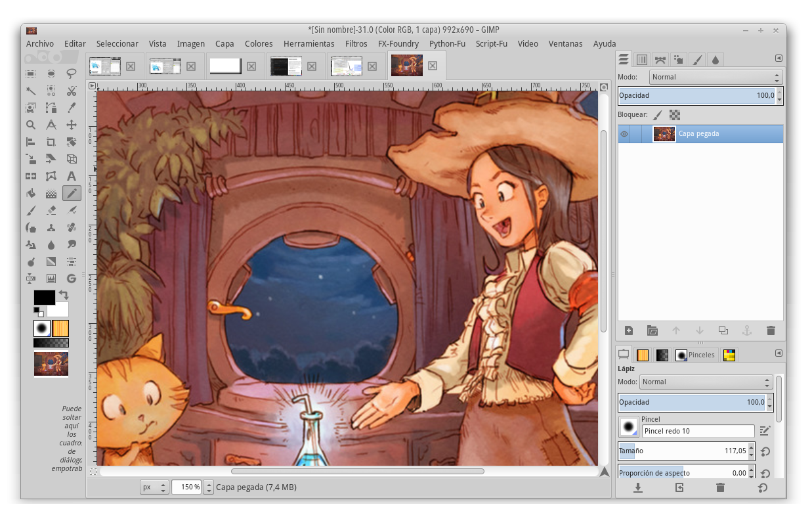Close the last open image tab

[433, 66]
